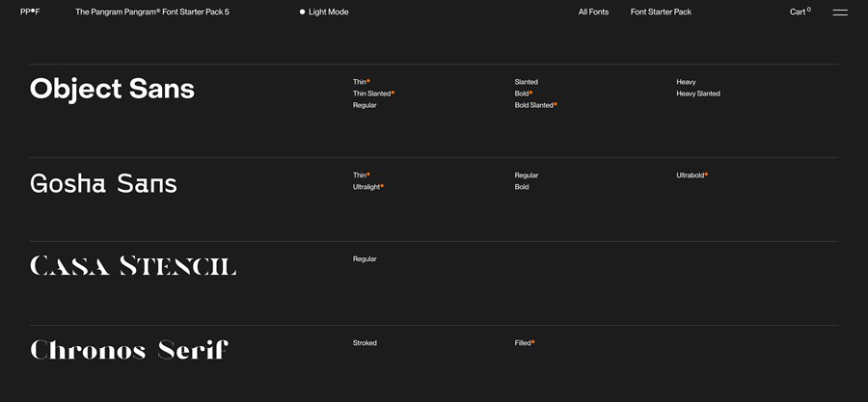This screenshot has height=402, width=868.
Task: Toggle Light Mode
Action: pyautogui.click(x=324, y=12)
